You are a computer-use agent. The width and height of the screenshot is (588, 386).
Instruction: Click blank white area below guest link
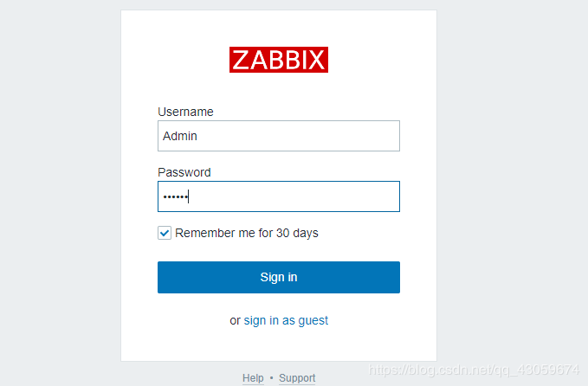point(278,344)
